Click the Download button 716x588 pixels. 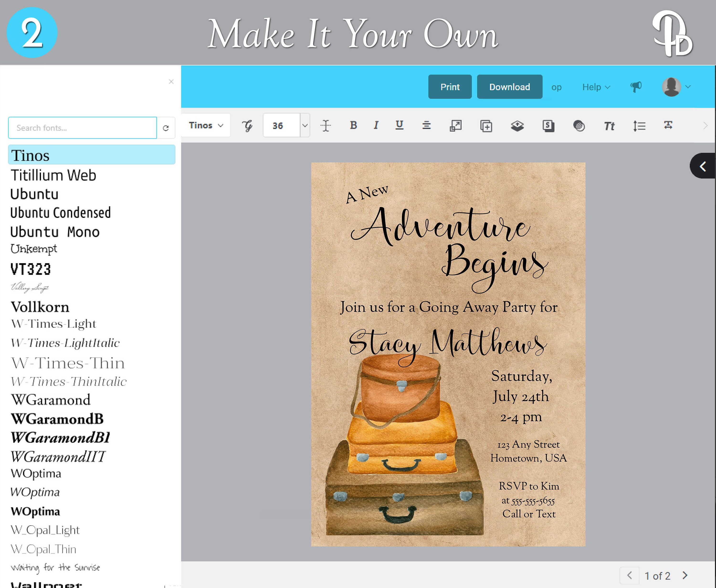tap(510, 87)
